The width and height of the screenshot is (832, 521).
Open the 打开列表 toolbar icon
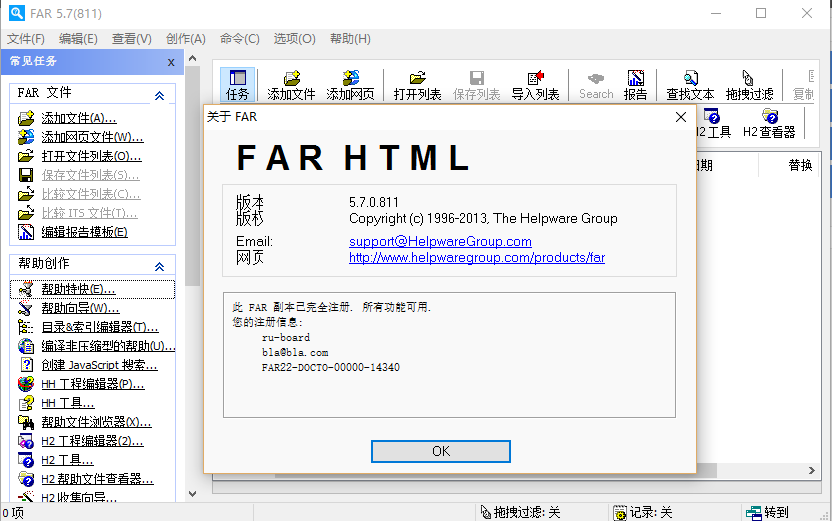[417, 84]
